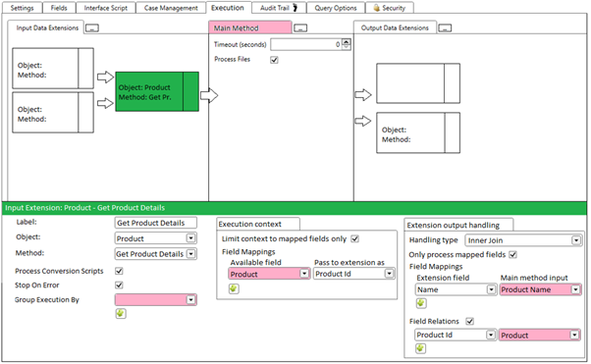
Task: Open Pass to extension as dropdown
Action: tap(354, 274)
